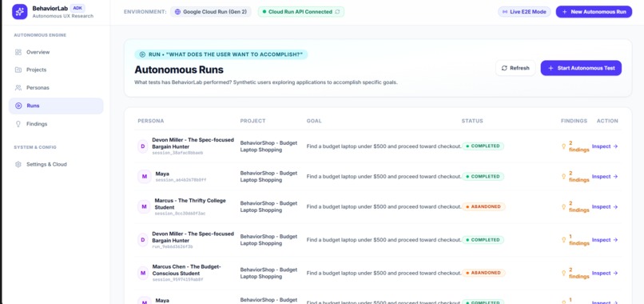This screenshot has width=644, height=304.
Task: Click the Findings lightbulb icon in sidebar
Action: 18,124
